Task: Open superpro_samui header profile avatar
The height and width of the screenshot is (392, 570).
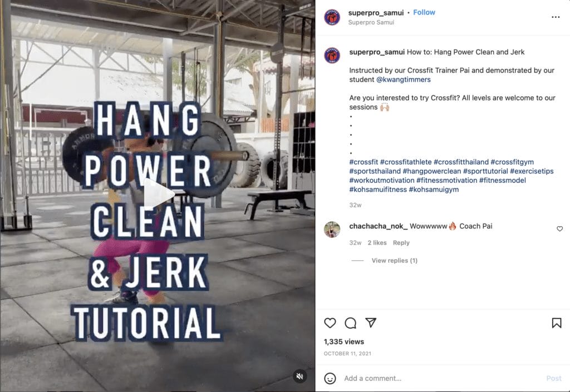Action: [332, 17]
